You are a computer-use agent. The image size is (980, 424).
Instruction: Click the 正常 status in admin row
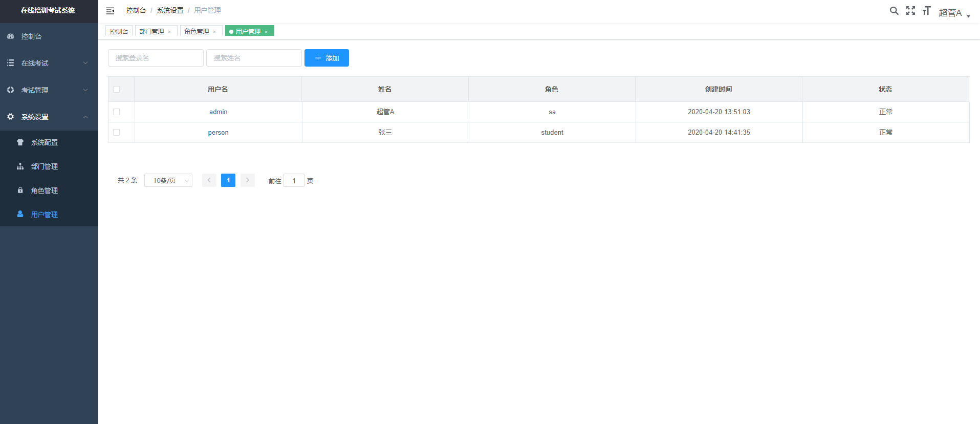pos(886,112)
